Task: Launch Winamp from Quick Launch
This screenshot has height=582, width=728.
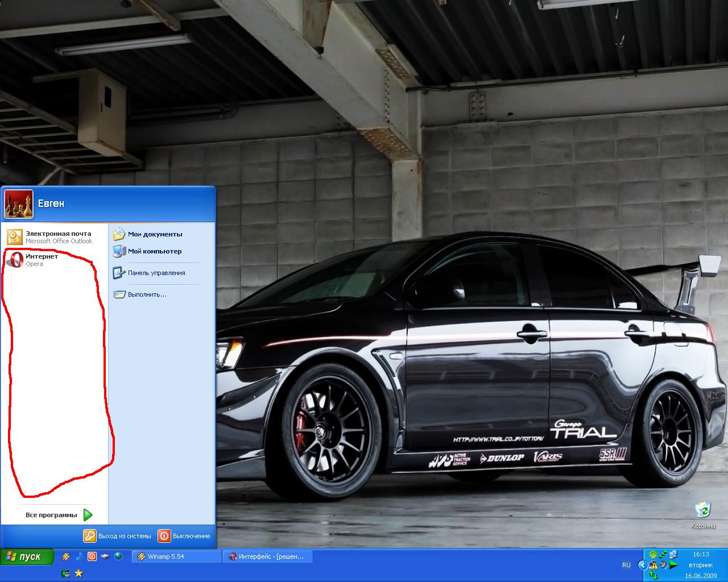Action: [66, 556]
